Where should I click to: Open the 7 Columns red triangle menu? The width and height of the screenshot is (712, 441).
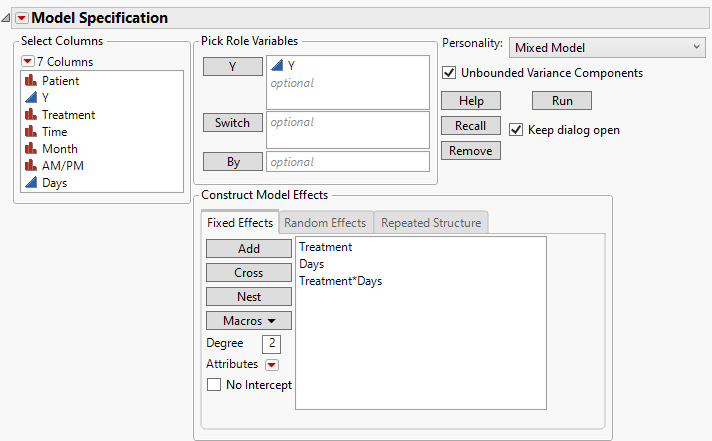28,61
